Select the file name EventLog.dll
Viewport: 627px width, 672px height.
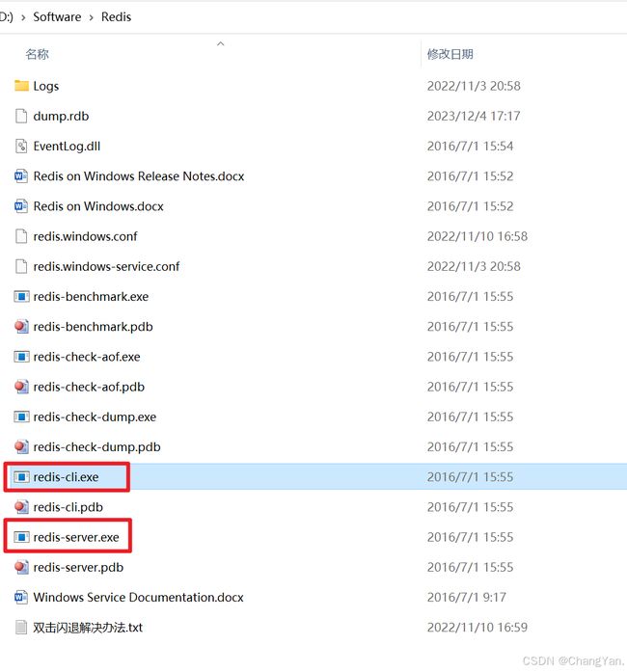click(67, 147)
